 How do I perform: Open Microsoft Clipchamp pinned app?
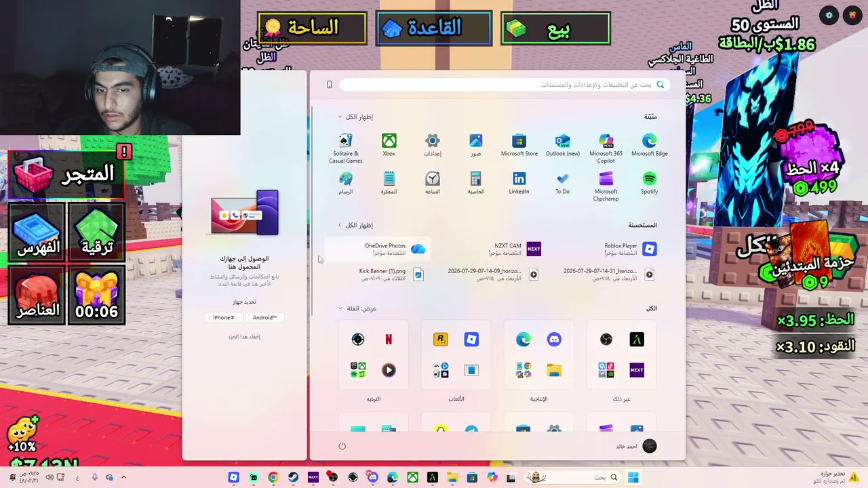point(606,186)
